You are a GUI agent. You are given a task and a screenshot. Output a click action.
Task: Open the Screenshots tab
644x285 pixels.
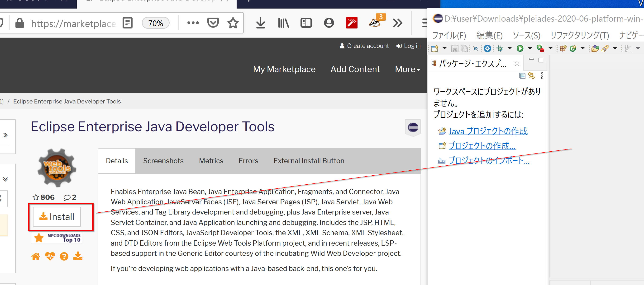(163, 161)
